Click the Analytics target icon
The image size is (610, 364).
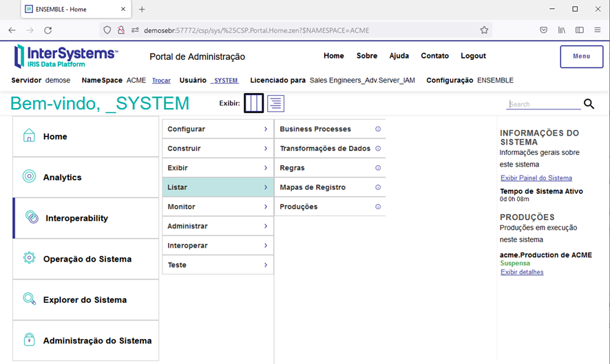coord(29,176)
